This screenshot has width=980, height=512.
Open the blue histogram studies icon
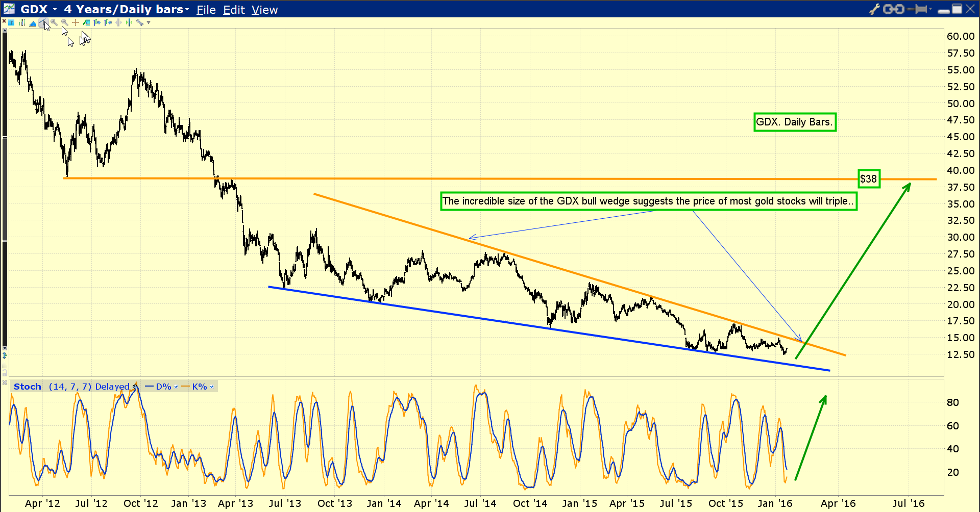pyautogui.click(x=33, y=23)
